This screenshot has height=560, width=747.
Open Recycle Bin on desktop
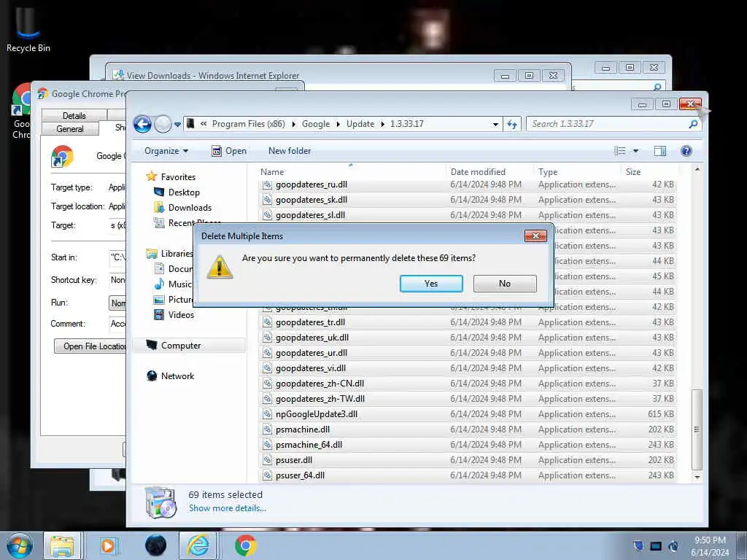pos(28,29)
